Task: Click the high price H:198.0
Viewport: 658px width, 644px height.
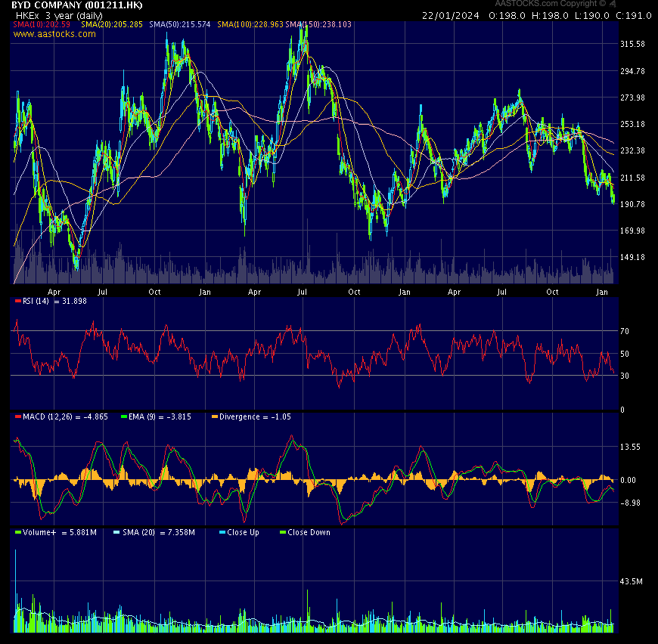Action: pyautogui.click(x=550, y=16)
